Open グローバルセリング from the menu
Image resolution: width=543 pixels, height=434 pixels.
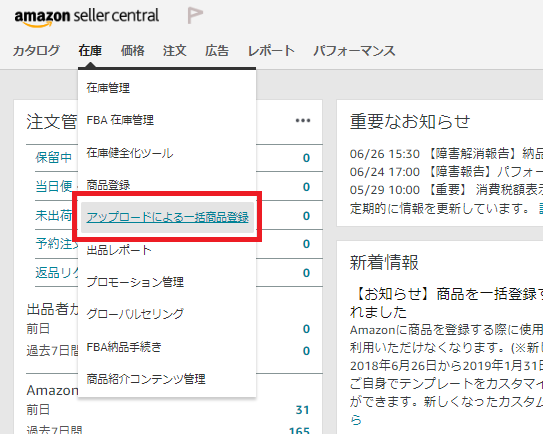(135, 314)
